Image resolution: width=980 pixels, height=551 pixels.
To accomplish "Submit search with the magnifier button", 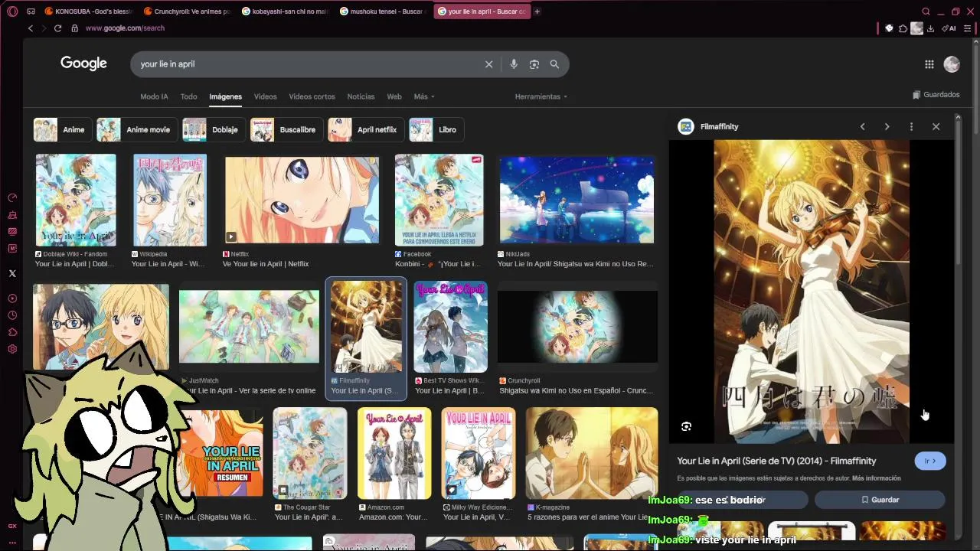I will point(554,64).
